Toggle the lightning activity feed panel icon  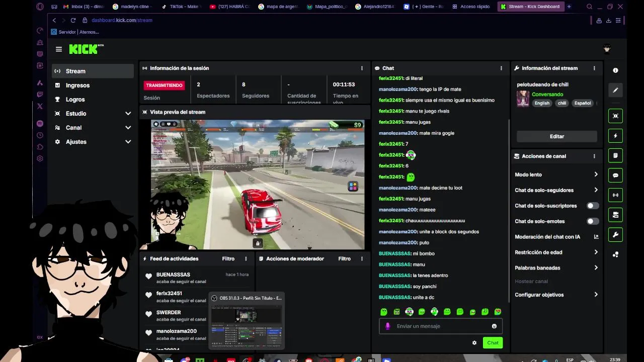point(615,136)
